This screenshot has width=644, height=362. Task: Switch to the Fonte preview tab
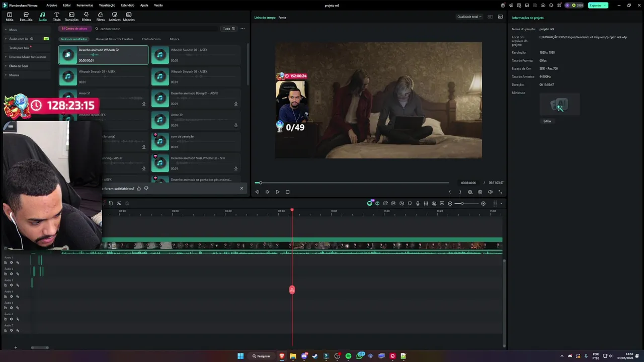(282, 18)
